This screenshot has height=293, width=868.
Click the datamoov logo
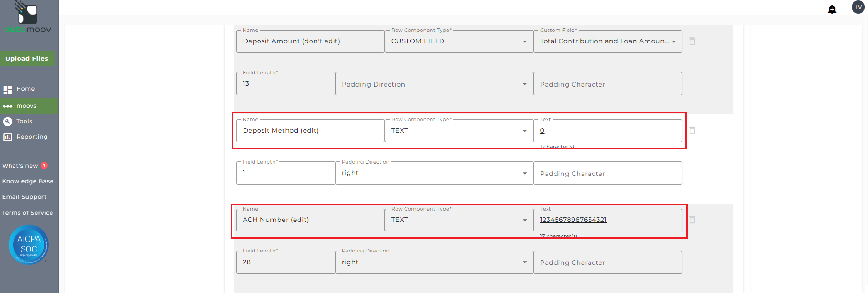28,18
